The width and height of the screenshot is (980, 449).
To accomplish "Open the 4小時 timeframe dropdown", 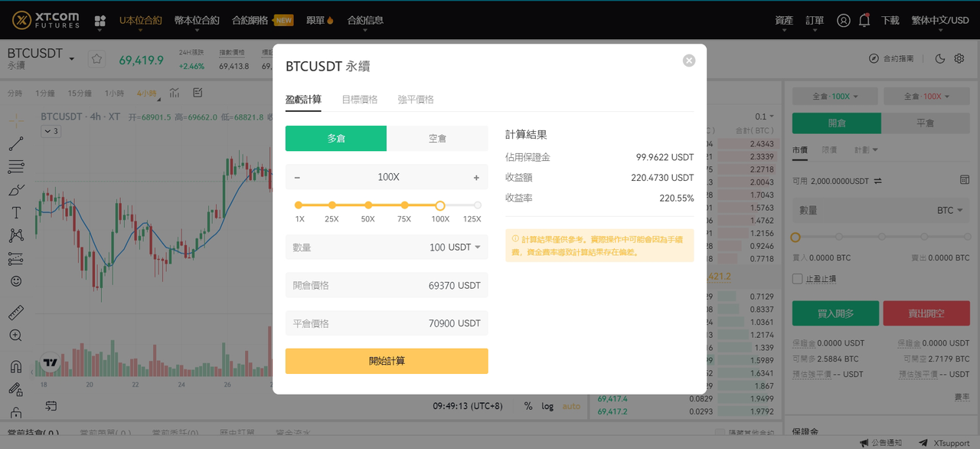I will (147, 93).
